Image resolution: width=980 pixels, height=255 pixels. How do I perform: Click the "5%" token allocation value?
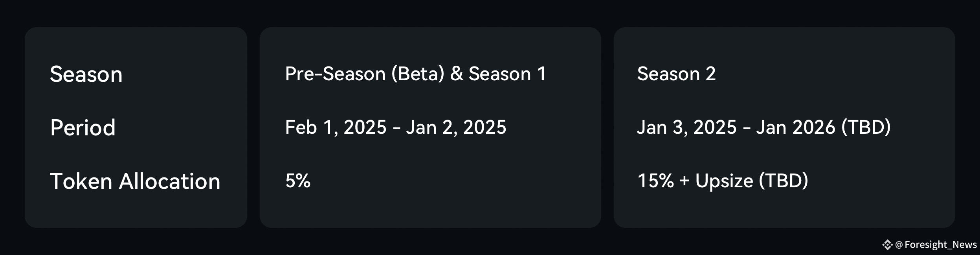(x=297, y=181)
